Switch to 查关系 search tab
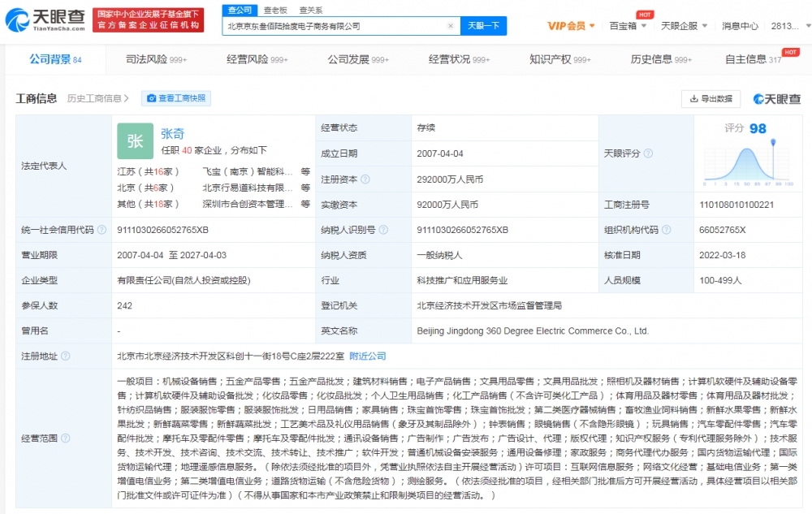The image size is (812, 514). click(311, 10)
